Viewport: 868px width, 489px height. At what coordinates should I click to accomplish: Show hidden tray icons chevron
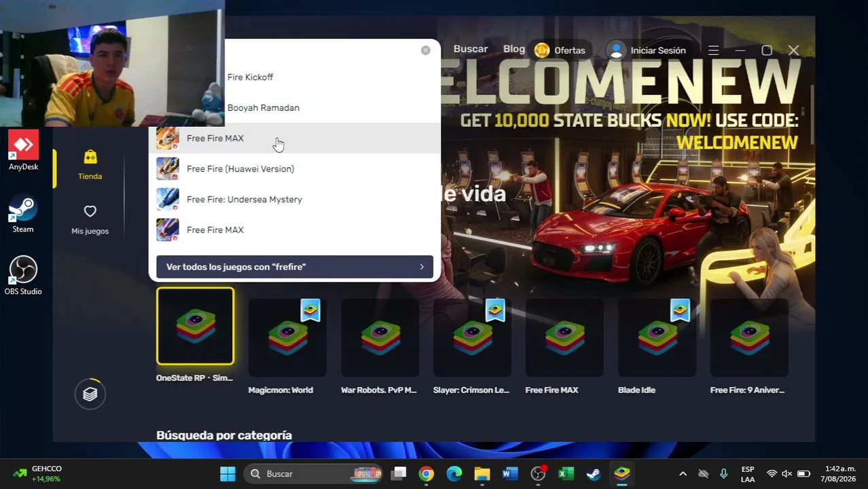click(x=683, y=473)
